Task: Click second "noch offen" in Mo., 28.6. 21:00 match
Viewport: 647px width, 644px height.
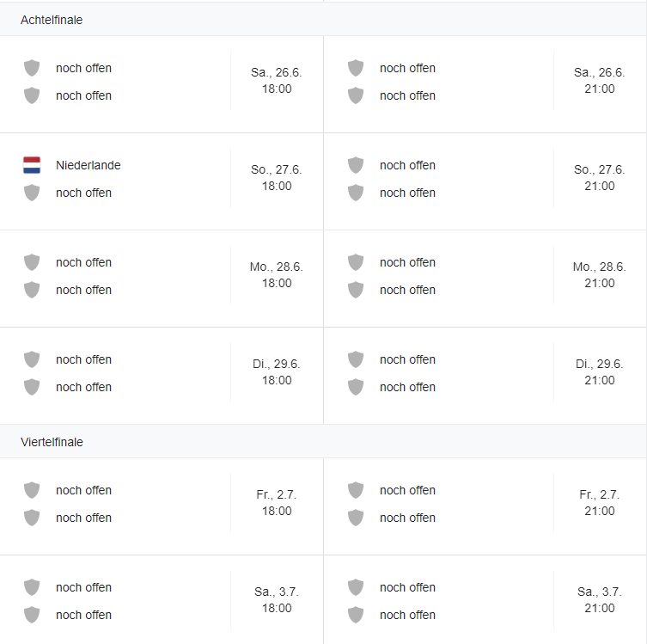Action: [407, 290]
